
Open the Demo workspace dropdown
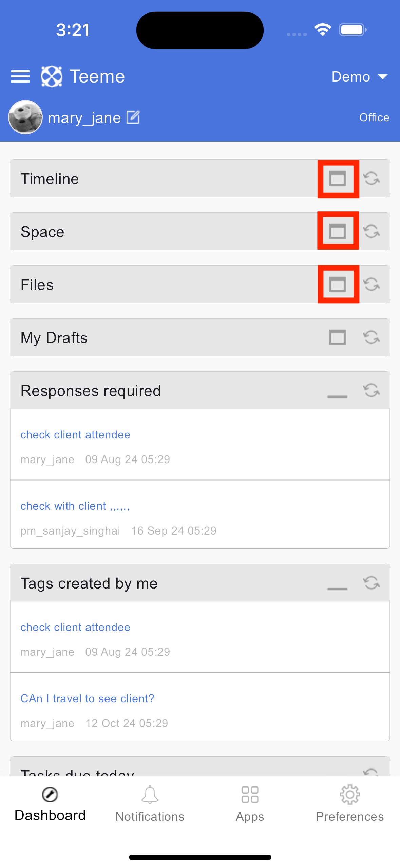pyautogui.click(x=360, y=77)
